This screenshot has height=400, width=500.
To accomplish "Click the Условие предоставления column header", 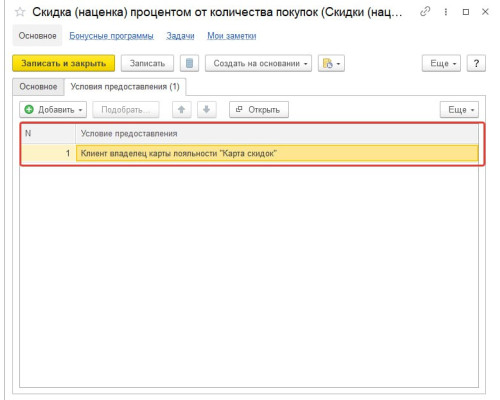I will pos(277,134).
